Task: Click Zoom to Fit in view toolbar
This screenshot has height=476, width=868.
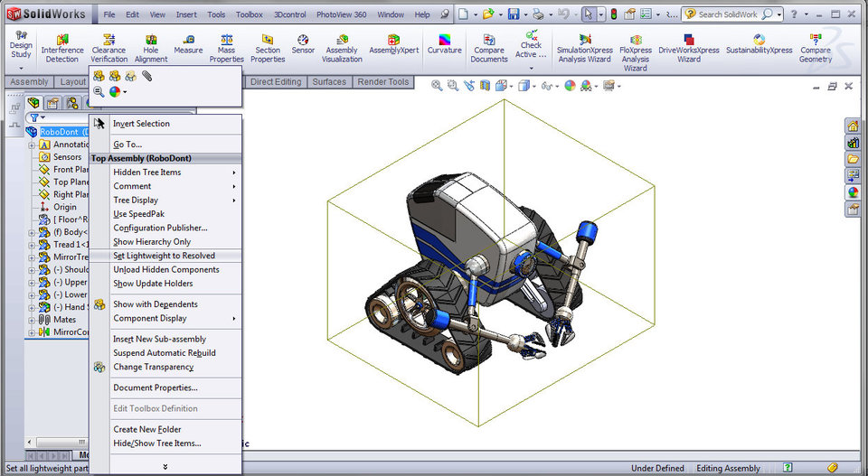Action: point(437,86)
